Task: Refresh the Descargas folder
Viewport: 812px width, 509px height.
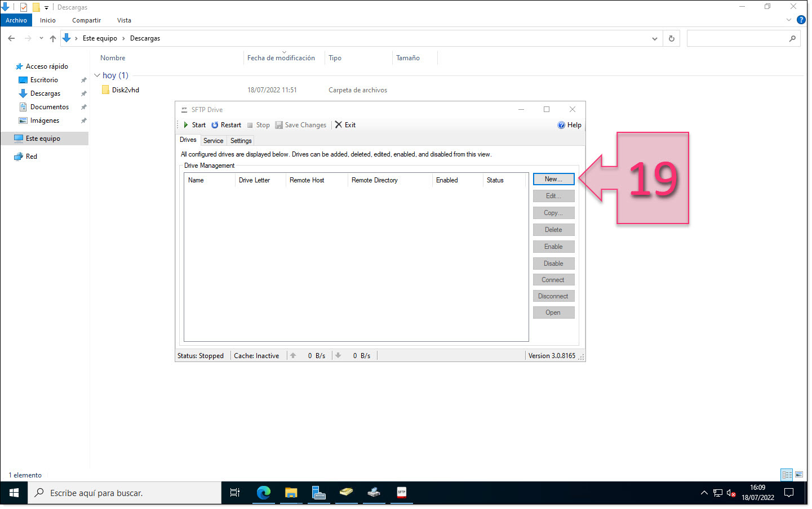Action: click(671, 38)
